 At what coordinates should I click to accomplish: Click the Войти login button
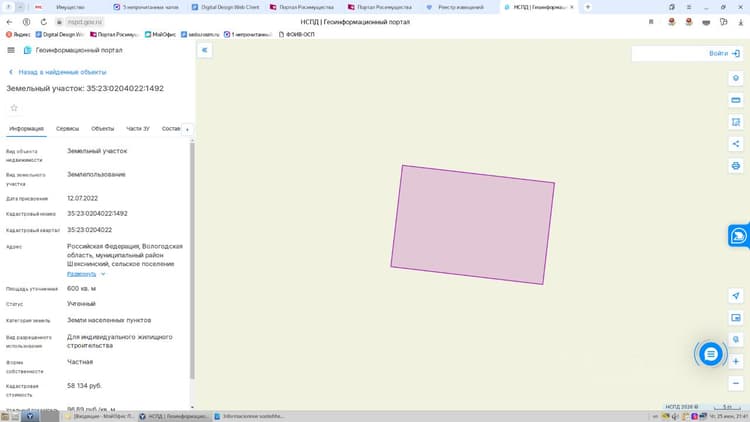724,54
